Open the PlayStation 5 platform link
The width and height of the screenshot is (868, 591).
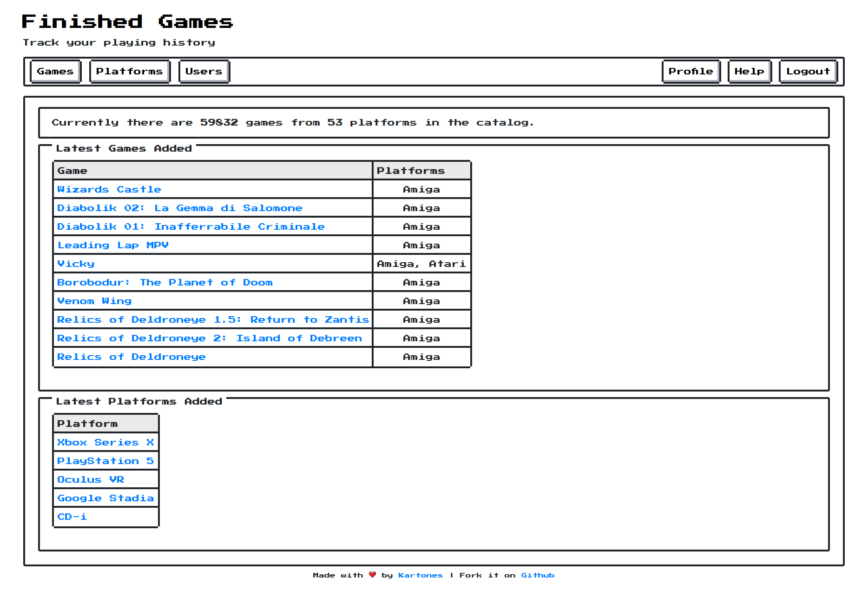(x=105, y=461)
